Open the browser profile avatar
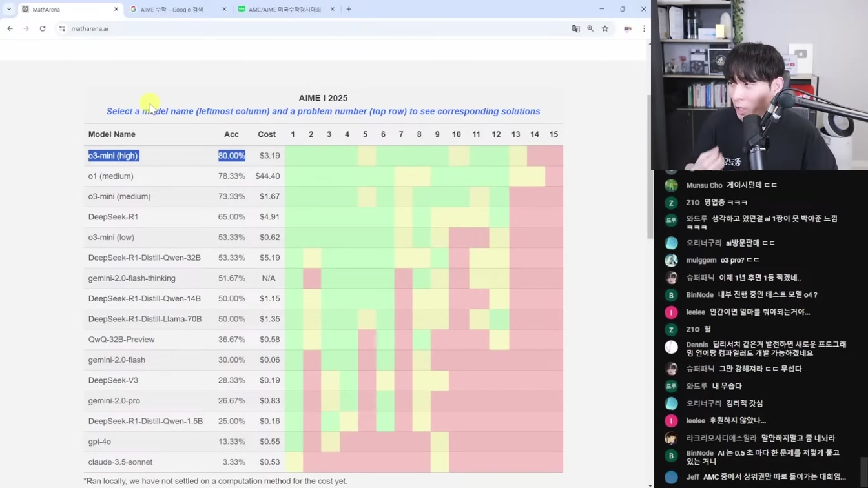 (628, 28)
